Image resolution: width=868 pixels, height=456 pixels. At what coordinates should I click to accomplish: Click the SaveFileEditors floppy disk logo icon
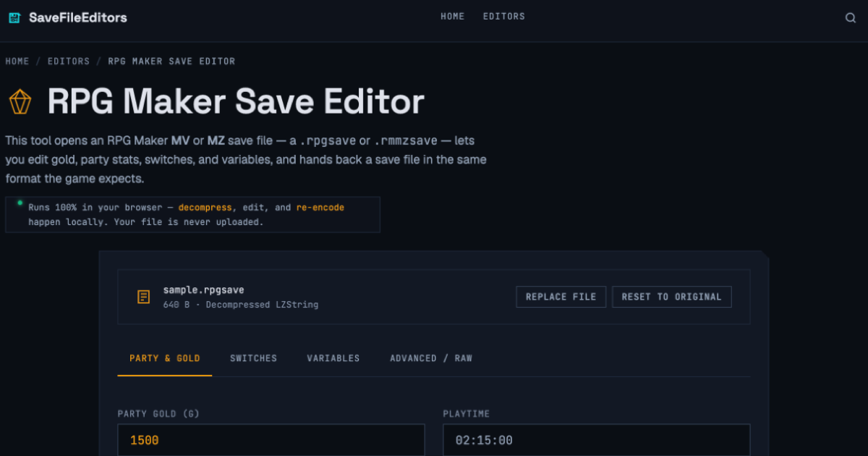pos(14,17)
